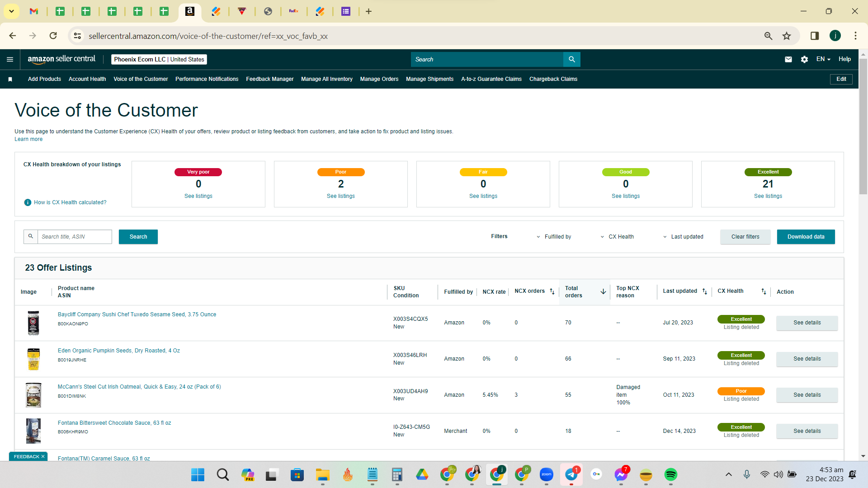Viewport: 868px width, 488px height.
Task: Click the How is CX Health calculated link
Action: (70, 202)
